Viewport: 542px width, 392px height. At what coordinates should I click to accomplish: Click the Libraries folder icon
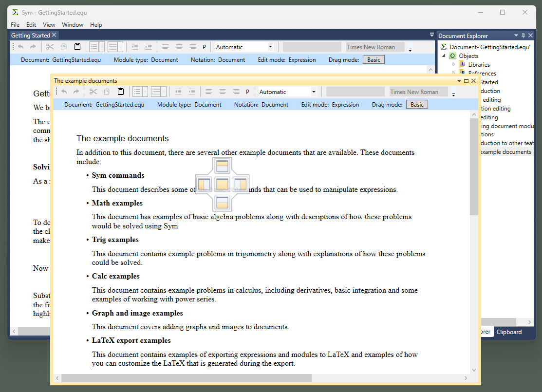click(x=462, y=64)
